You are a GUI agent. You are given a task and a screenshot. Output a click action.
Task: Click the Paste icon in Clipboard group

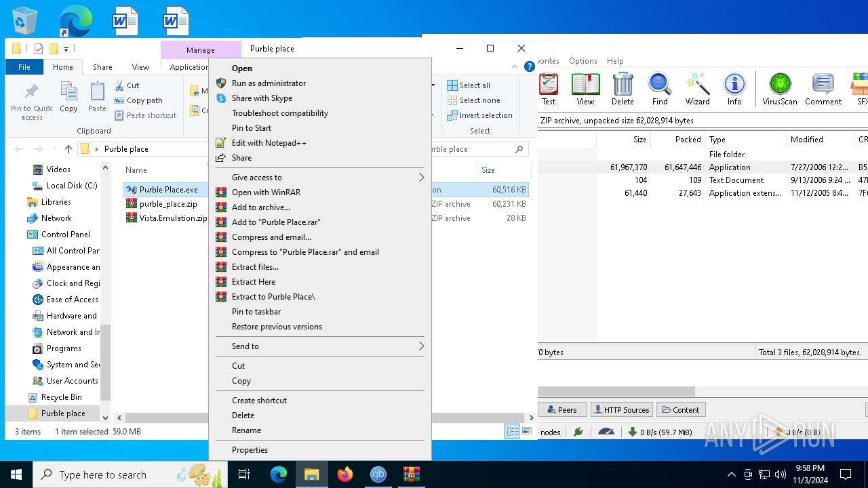(97, 97)
